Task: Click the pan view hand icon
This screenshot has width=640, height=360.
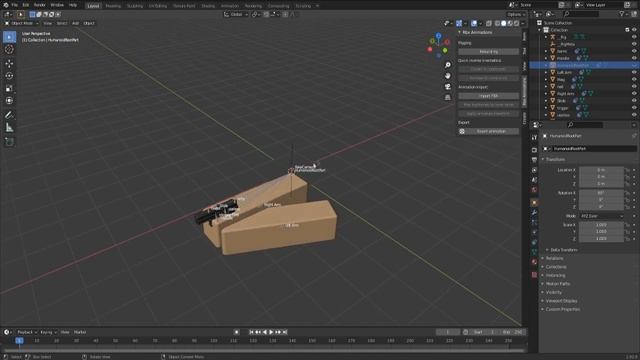Action: point(448,76)
